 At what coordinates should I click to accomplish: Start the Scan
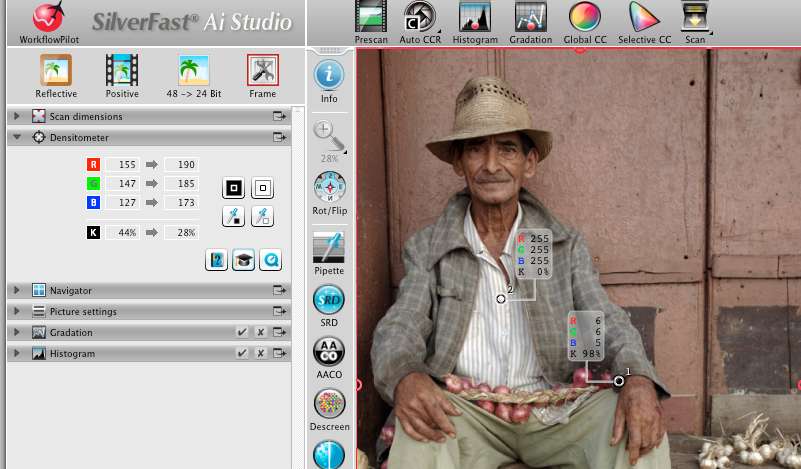click(695, 18)
